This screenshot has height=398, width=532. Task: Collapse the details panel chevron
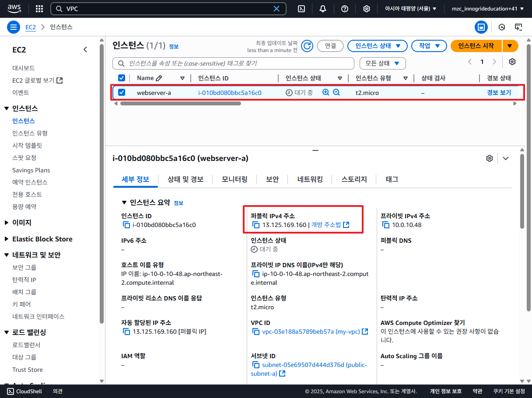point(506,158)
